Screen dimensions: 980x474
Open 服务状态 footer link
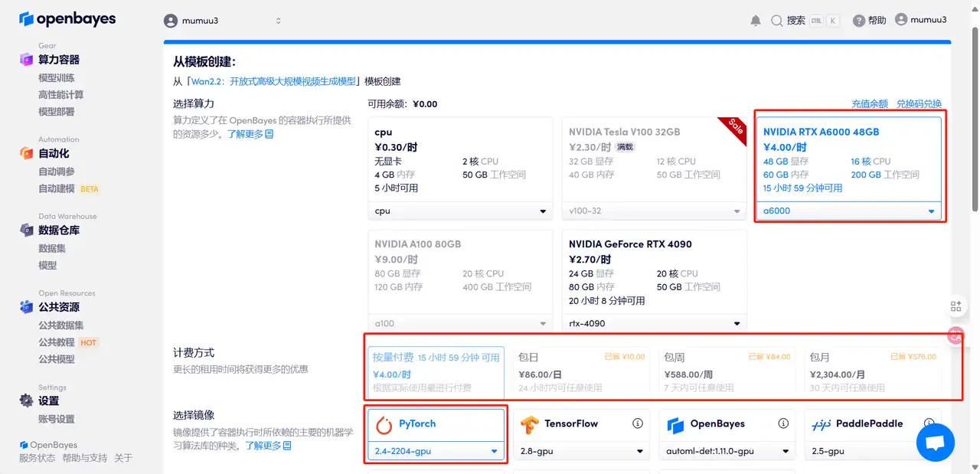point(38,458)
